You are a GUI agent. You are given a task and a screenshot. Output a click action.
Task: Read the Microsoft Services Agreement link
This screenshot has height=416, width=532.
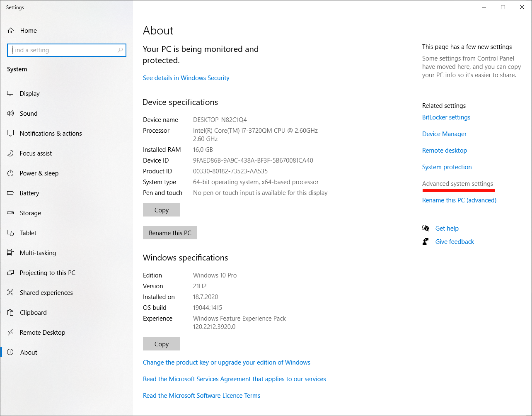(235, 379)
